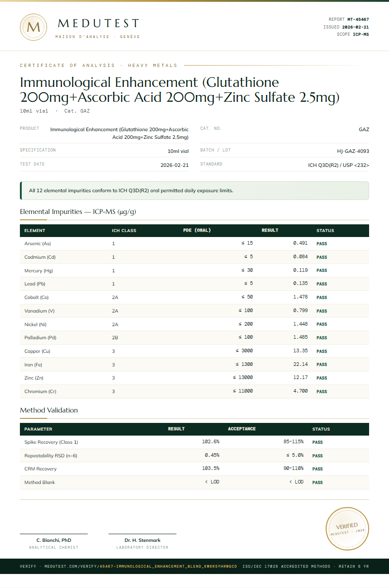
Task: Click the PDE (ORAL) column header
Action: [x=197, y=231]
